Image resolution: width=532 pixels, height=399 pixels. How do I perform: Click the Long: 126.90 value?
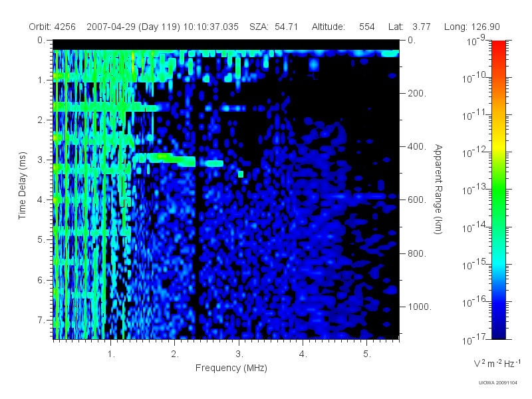point(471,27)
